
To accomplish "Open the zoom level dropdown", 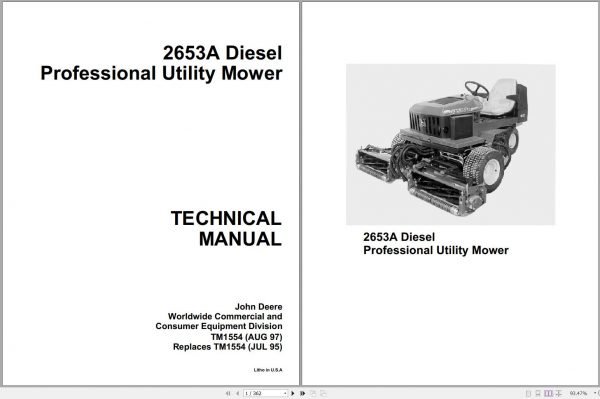I will pos(595,393).
